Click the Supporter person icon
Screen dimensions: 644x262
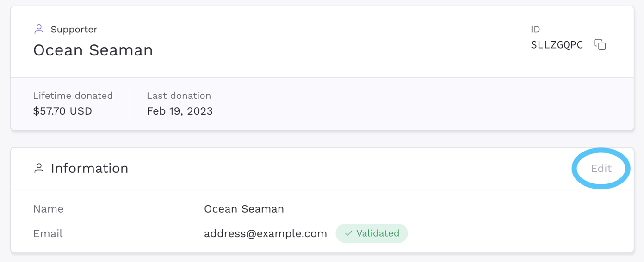(39, 30)
